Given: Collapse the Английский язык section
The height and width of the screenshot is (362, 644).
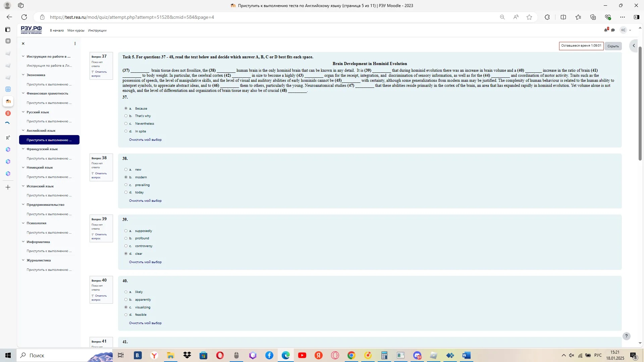Looking at the screenshot, I should 23,131.
